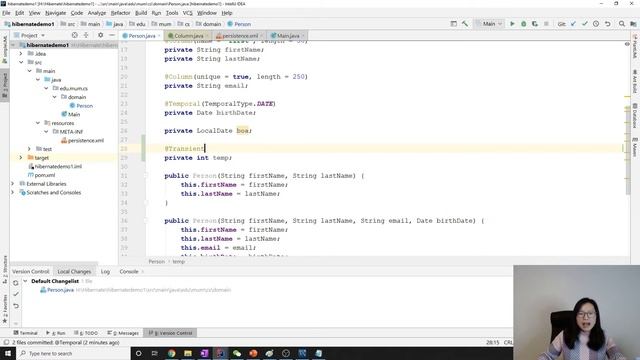
Task: Open Search Everywhere magnifier icon
Action: (622, 24)
